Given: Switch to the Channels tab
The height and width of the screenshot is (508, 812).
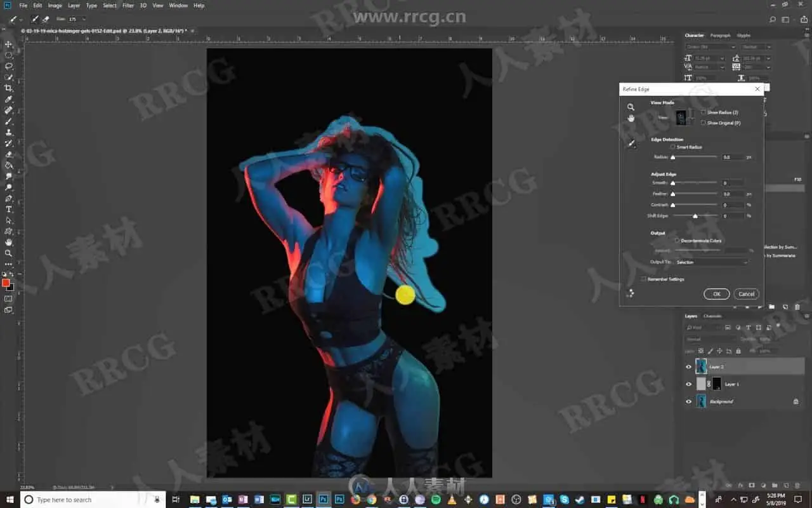Looking at the screenshot, I should pos(712,316).
